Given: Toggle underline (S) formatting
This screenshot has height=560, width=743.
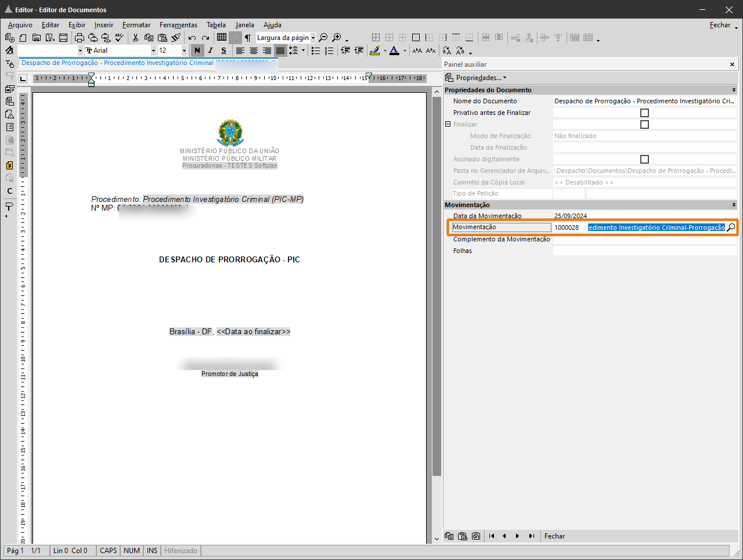Looking at the screenshot, I should pyautogui.click(x=223, y=51).
